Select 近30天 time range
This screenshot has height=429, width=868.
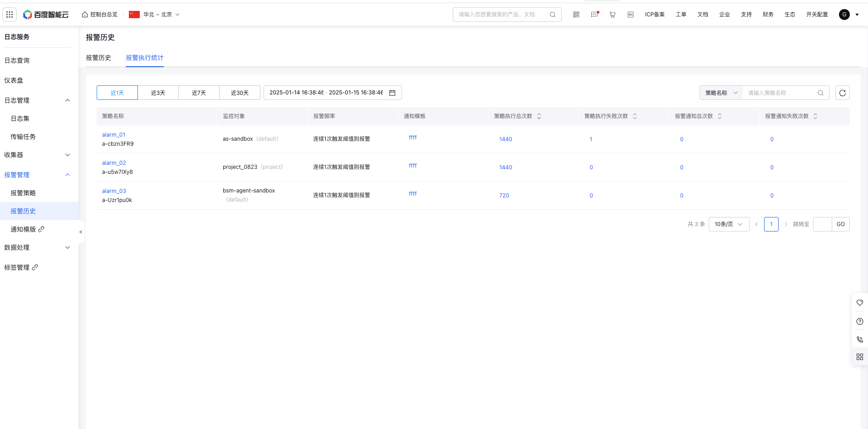[x=240, y=93]
